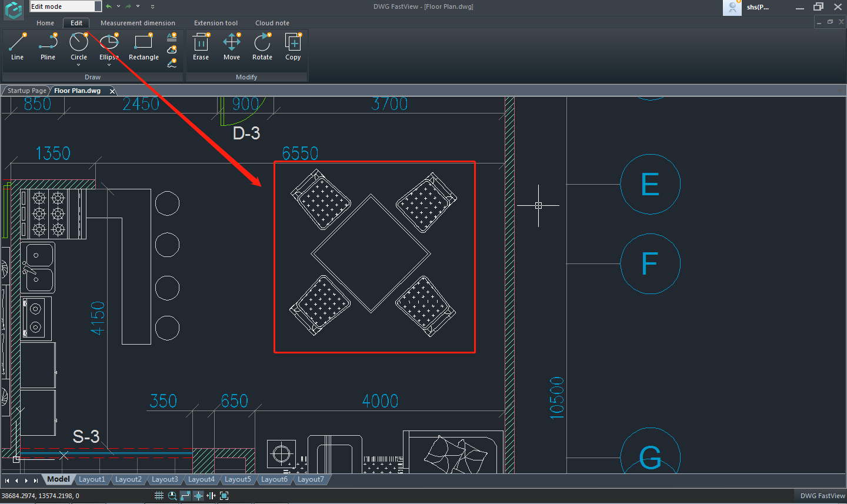The width and height of the screenshot is (847, 504).
Task: Toggle ortho mode in status bar
Action: (185, 496)
